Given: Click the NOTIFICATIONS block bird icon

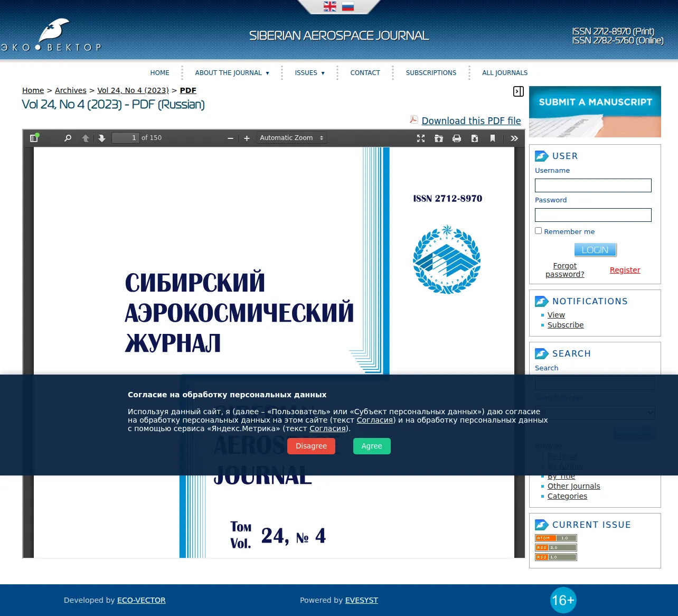Looking at the screenshot, I should tap(542, 301).
